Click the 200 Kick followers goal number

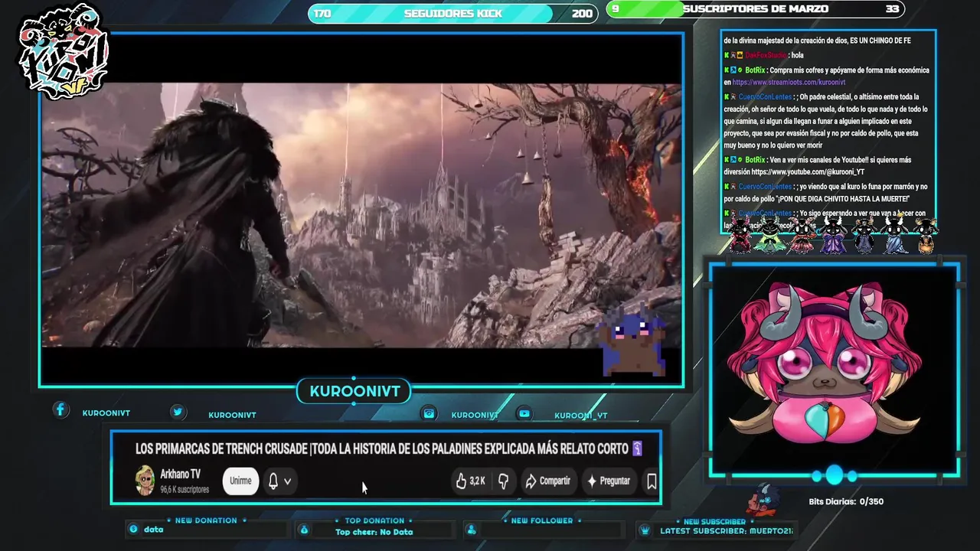[582, 13]
